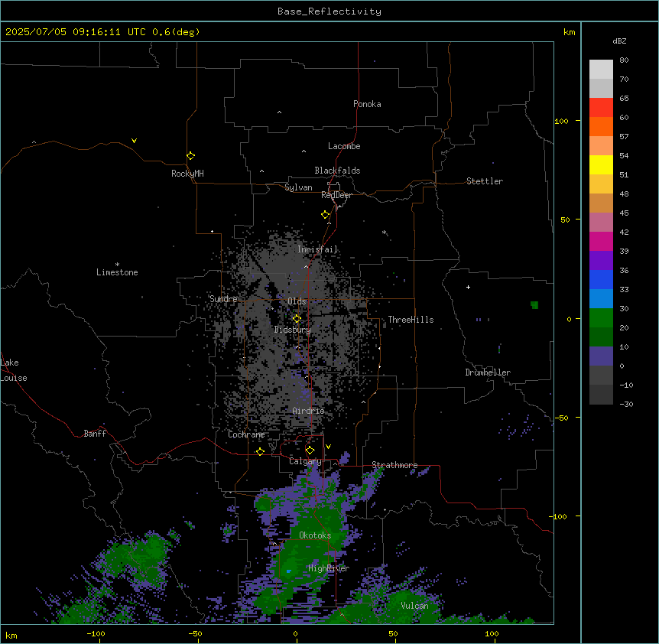Click the blue 33-36 dBZ legend swatch

(x=601, y=279)
